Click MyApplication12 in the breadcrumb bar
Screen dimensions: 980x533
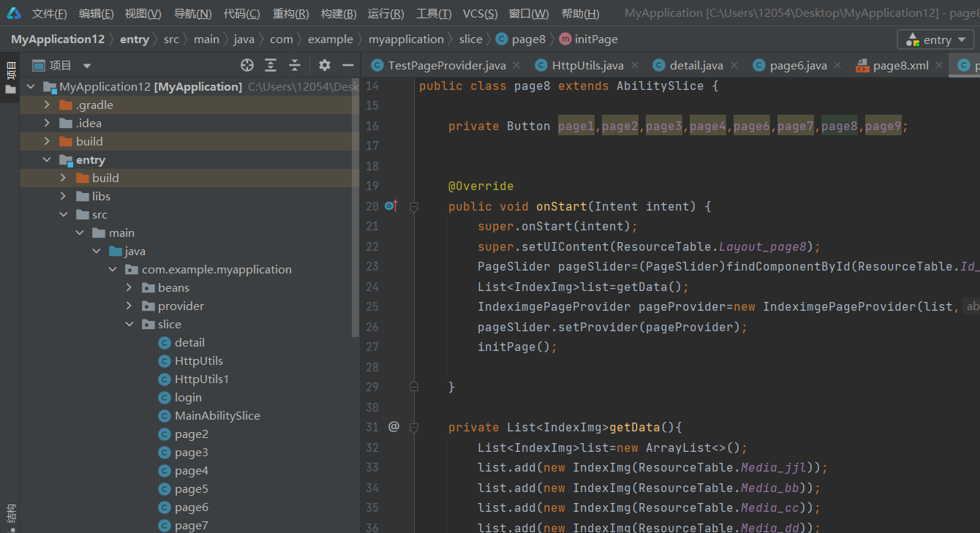click(58, 39)
